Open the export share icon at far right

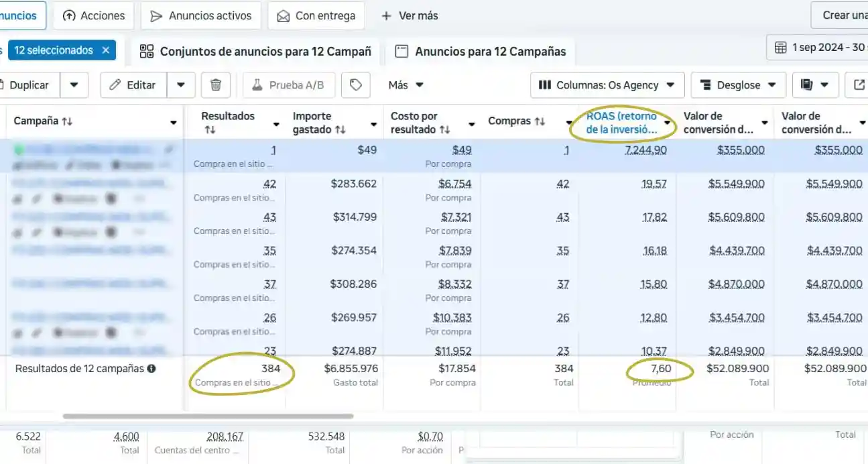pyautogui.click(x=859, y=85)
